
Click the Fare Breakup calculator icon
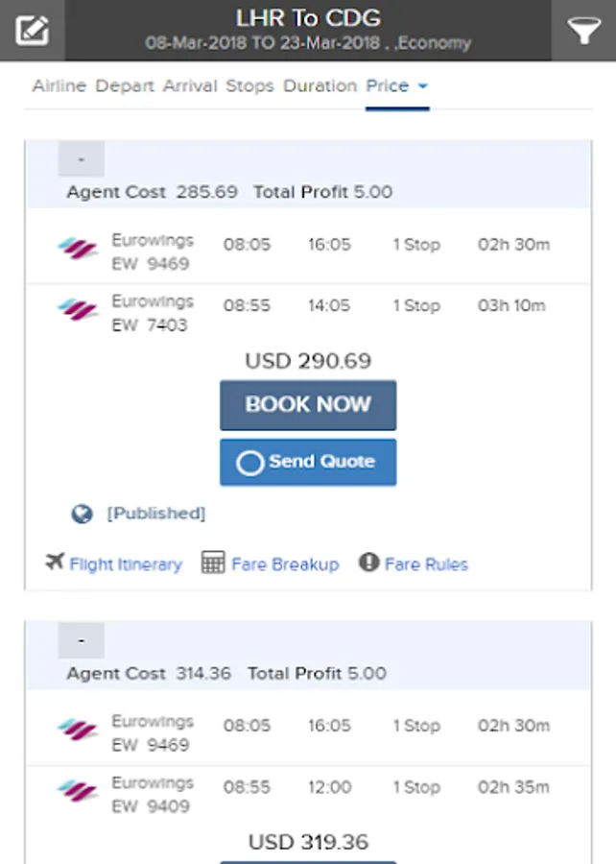click(x=213, y=563)
